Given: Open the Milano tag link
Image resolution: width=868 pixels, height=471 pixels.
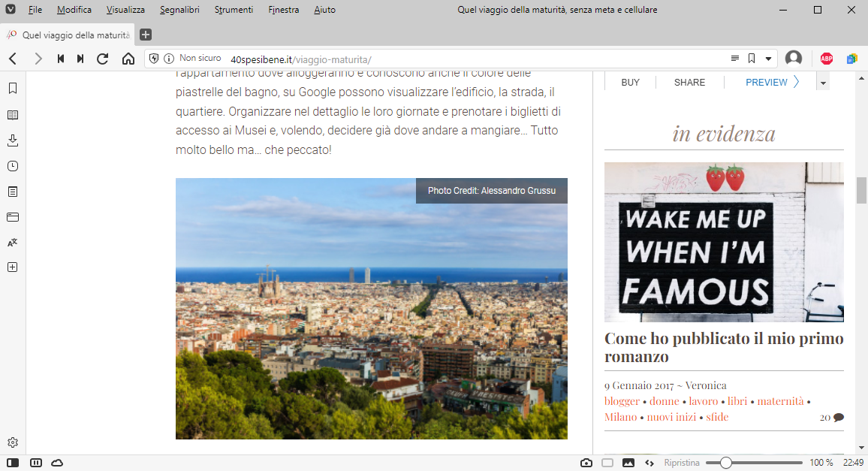Looking at the screenshot, I should [620, 417].
